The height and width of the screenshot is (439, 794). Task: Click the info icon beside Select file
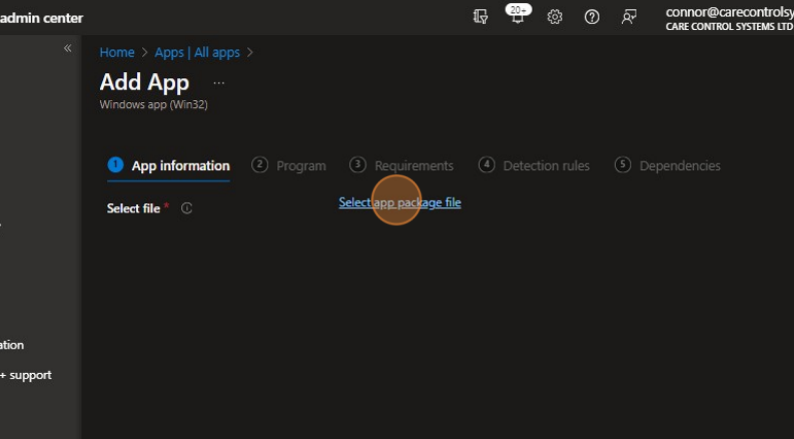tap(187, 209)
